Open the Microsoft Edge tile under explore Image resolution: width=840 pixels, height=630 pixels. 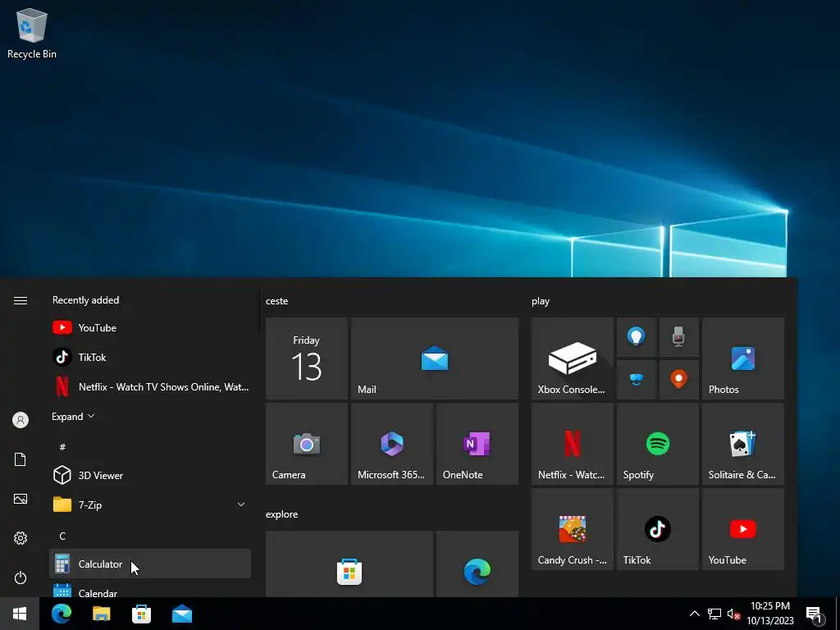pos(477,564)
